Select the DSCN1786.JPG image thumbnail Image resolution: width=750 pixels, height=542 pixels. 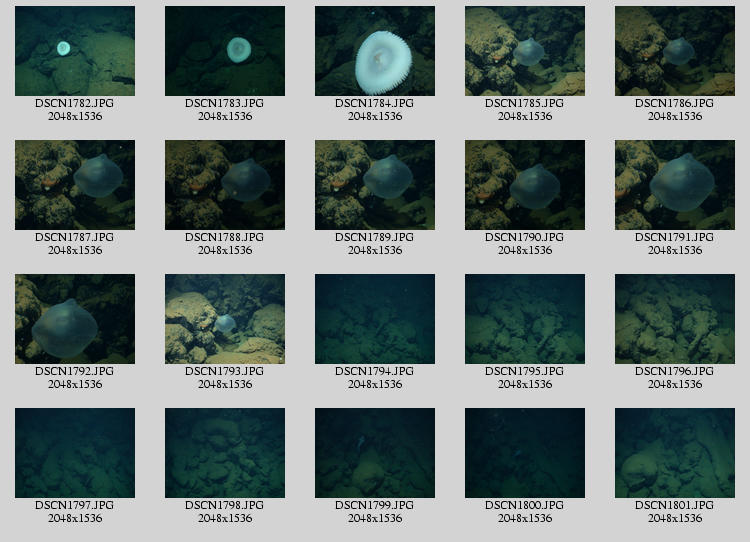click(x=675, y=51)
